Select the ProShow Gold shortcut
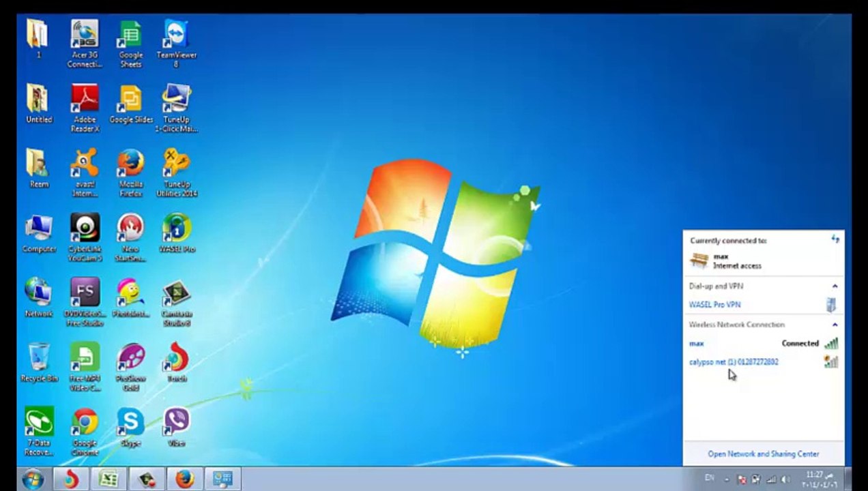Screen dimensions: 868x491 pyautogui.click(x=130, y=367)
